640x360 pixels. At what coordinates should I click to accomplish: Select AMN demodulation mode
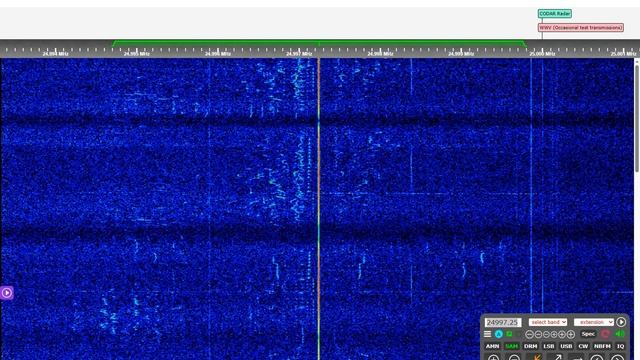click(x=493, y=346)
